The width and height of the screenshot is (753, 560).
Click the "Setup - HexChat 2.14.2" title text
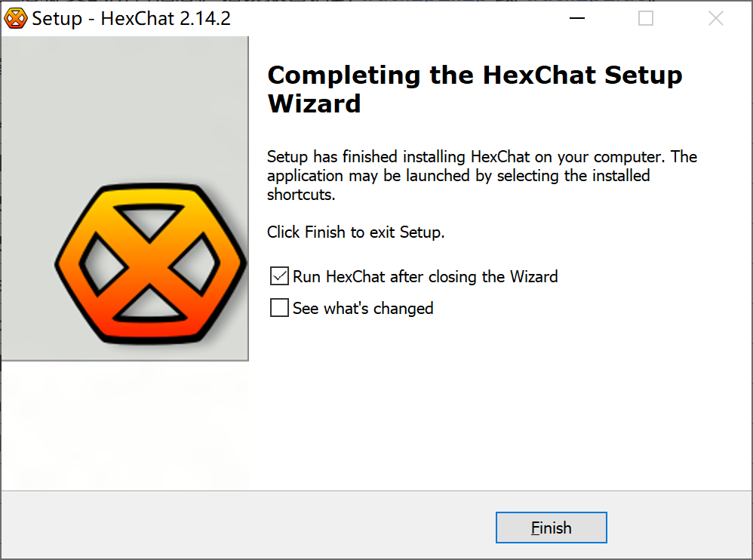pyautogui.click(x=131, y=19)
